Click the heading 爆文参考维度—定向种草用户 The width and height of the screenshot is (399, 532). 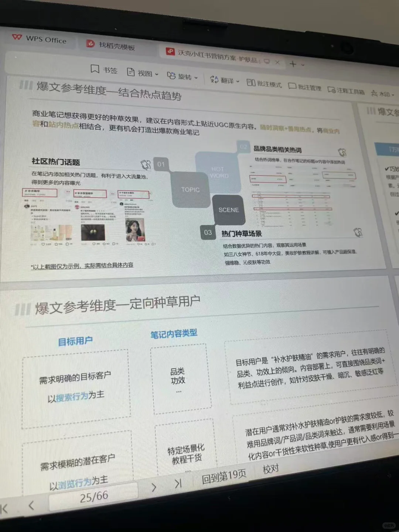[117, 305]
